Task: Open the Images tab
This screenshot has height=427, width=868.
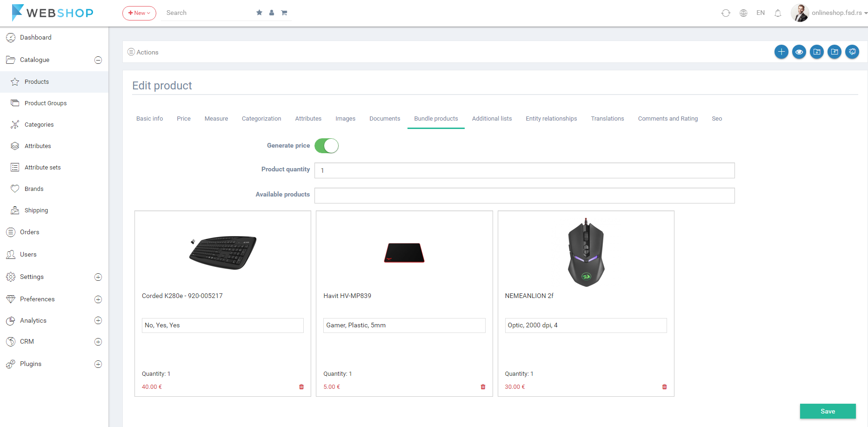Action: pos(346,119)
